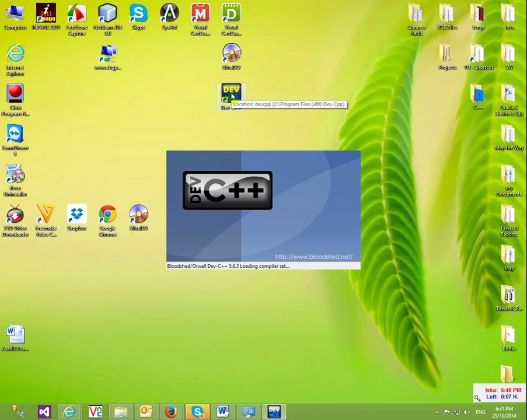
Task: Open YTD Video Downloader shortcut
Action: [x=15, y=220]
